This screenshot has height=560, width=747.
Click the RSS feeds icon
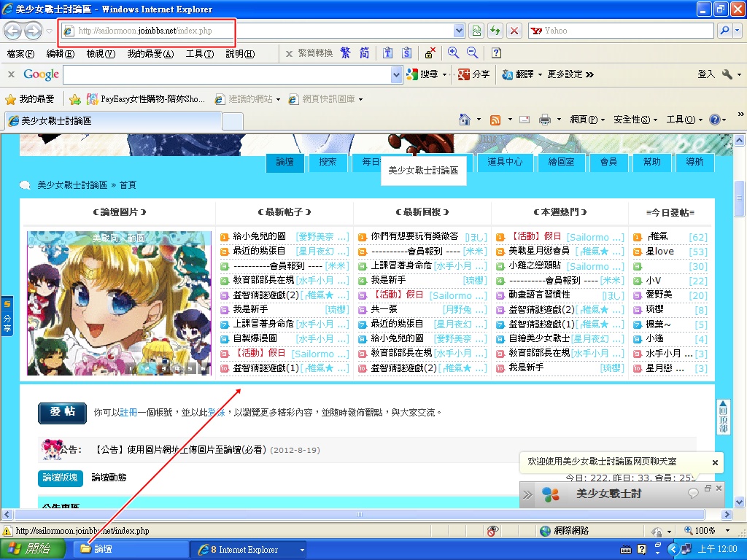(495, 120)
